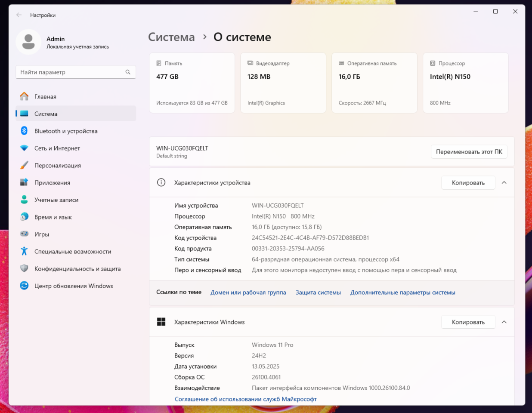Click the Bluetooth icon in sidebar

[24, 131]
